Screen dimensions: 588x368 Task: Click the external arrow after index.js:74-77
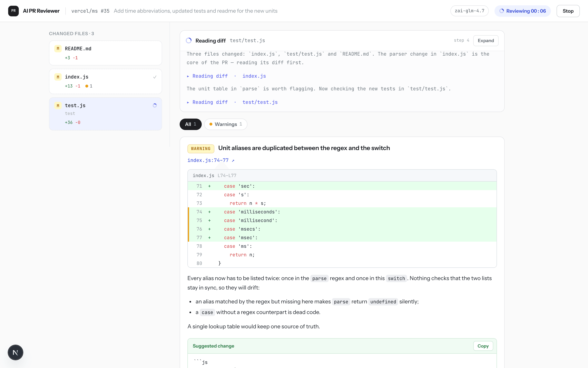[x=233, y=160]
